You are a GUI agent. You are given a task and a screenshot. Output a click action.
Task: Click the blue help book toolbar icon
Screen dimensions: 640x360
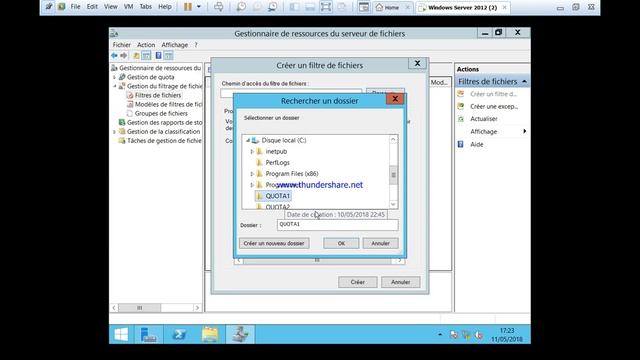[x=158, y=56]
